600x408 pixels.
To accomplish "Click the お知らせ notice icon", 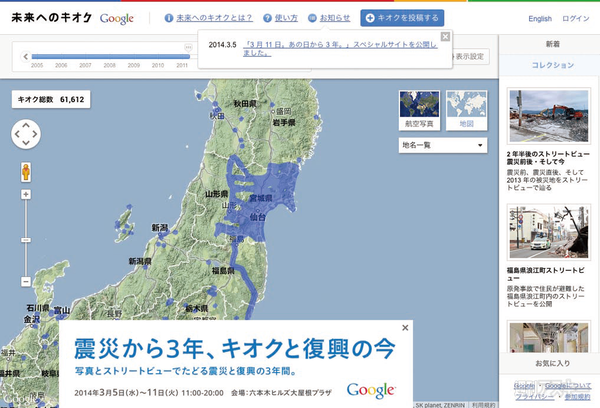I will click(x=312, y=18).
